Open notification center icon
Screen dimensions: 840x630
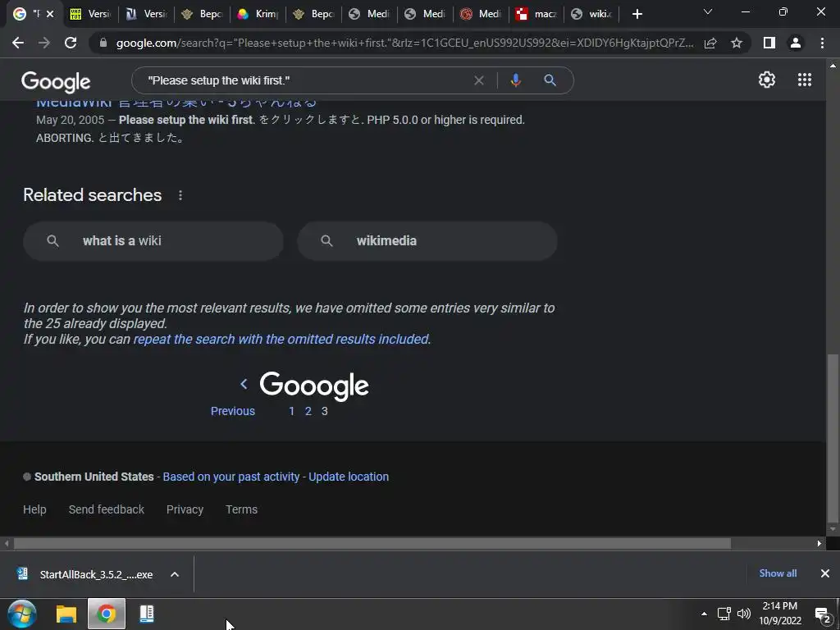[x=822, y=614]
